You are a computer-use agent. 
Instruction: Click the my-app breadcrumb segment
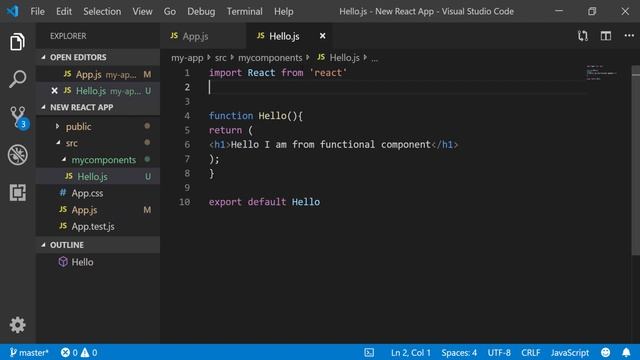click(187, 58)
